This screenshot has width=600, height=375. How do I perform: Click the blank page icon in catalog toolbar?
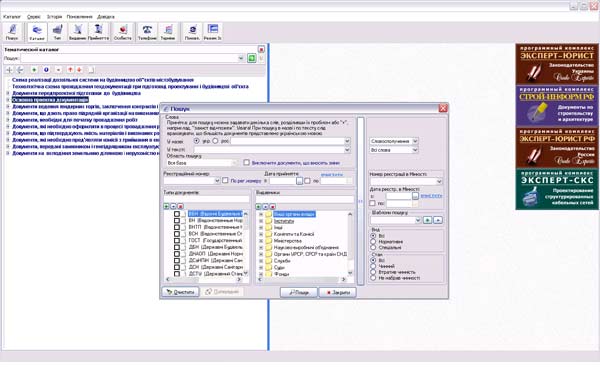91,70
